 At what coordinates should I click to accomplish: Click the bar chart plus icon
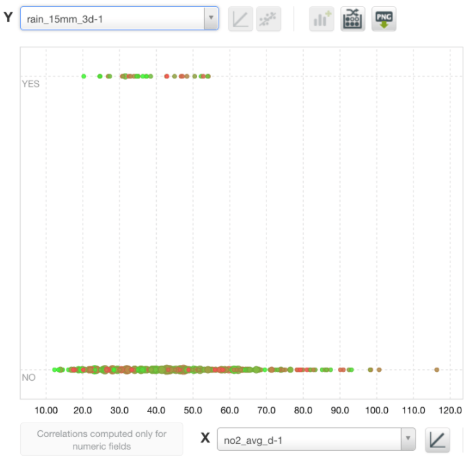coord(322,19)
